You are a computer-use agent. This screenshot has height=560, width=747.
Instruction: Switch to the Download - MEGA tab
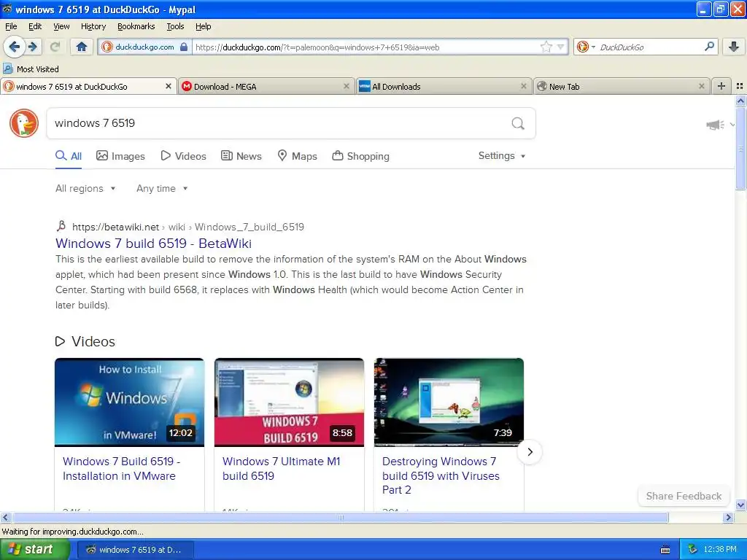(x=266, y=86)
